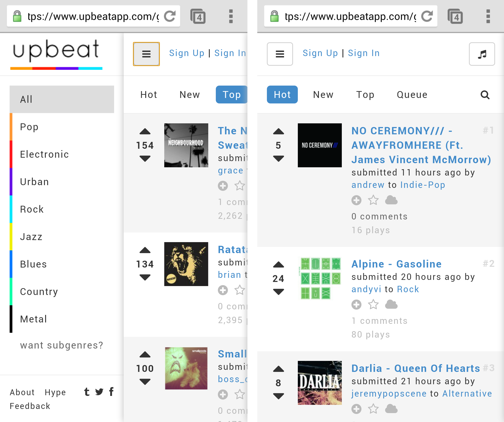Add NO CEREMONY/// track to queue with plus icon
The width and height of the screenshot is (504, 422).
[x=356, y=200]
